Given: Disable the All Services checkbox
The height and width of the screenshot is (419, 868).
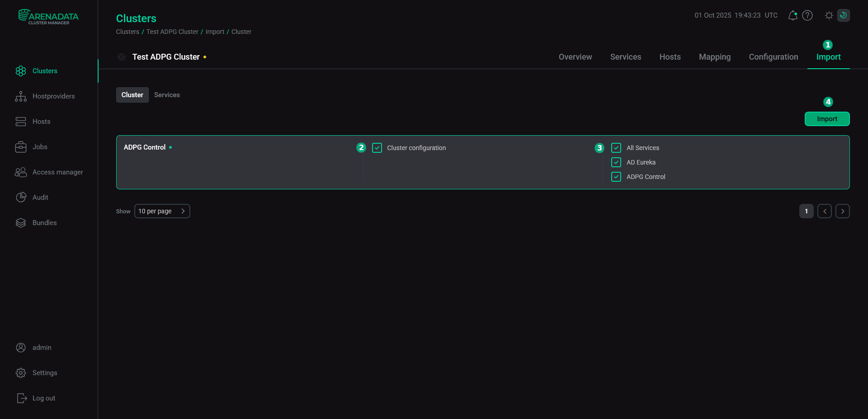Looking at the screenshot, I should coord(616,148).
